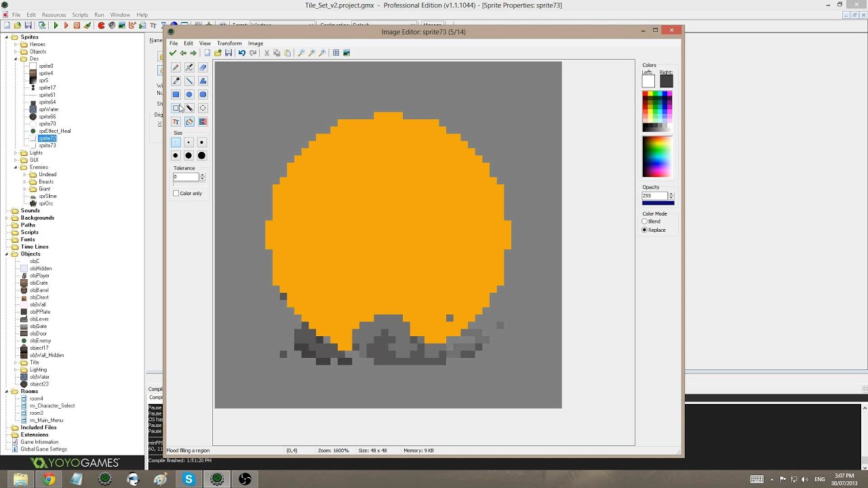Click the Tolerance value field
Screen dimensions: 868x488
coord(186,177)
